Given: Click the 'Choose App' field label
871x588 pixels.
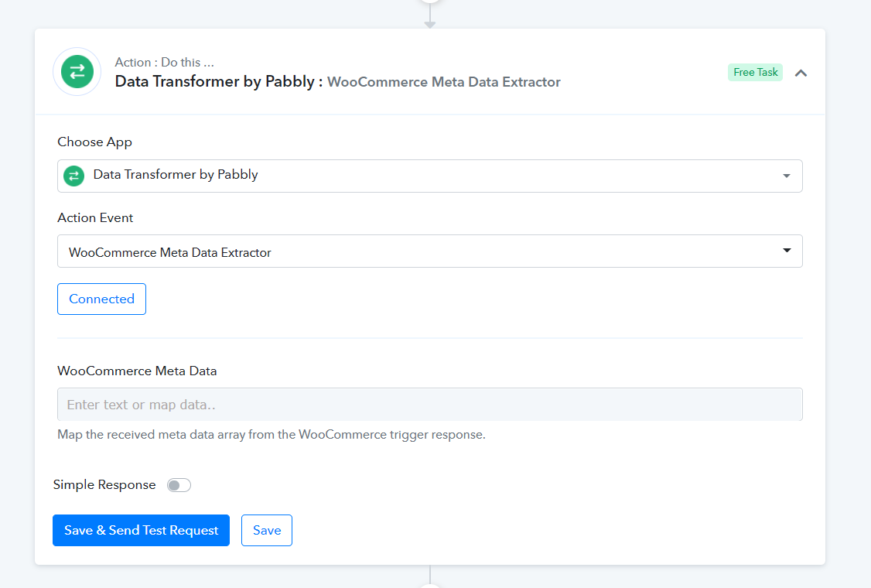Looking at the screenshot, I should coord(95,142).
